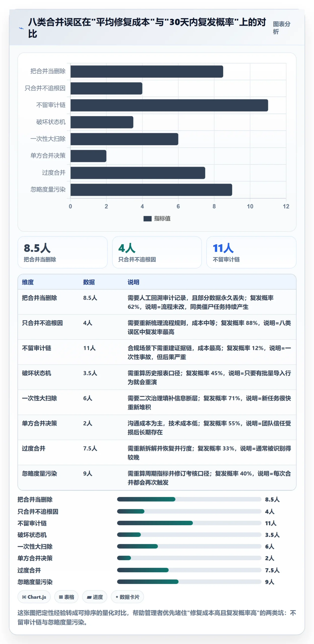Click the 过度合并 chart bar

138,173
